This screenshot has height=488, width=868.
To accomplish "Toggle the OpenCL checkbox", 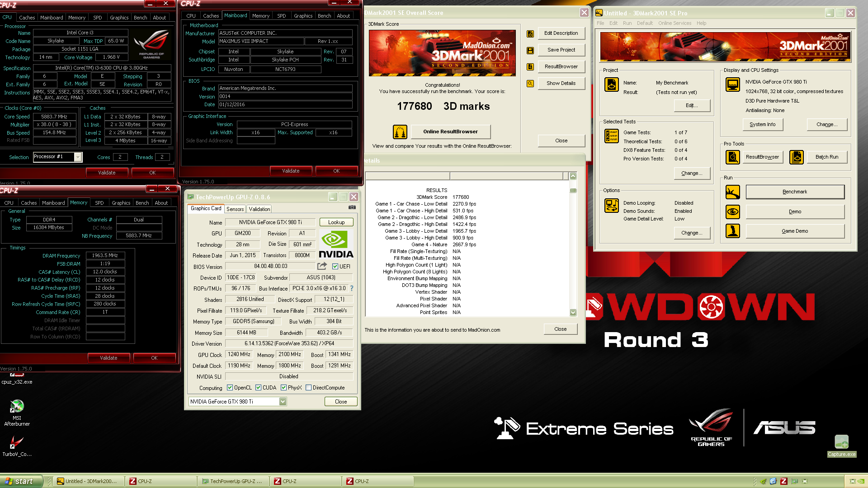I will click(230, 388).
